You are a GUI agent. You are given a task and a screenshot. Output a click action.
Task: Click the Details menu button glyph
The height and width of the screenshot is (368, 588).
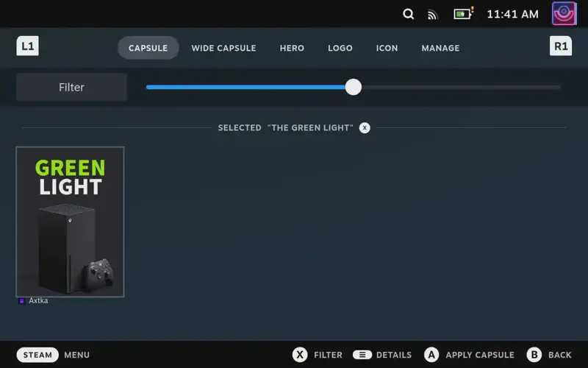[x=362, y=355]
